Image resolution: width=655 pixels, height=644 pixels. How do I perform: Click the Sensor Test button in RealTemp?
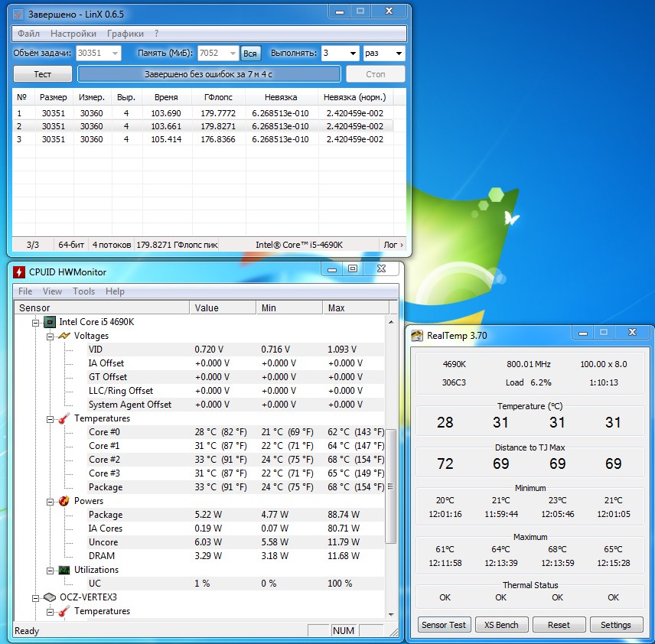click(x=444, y=625)
